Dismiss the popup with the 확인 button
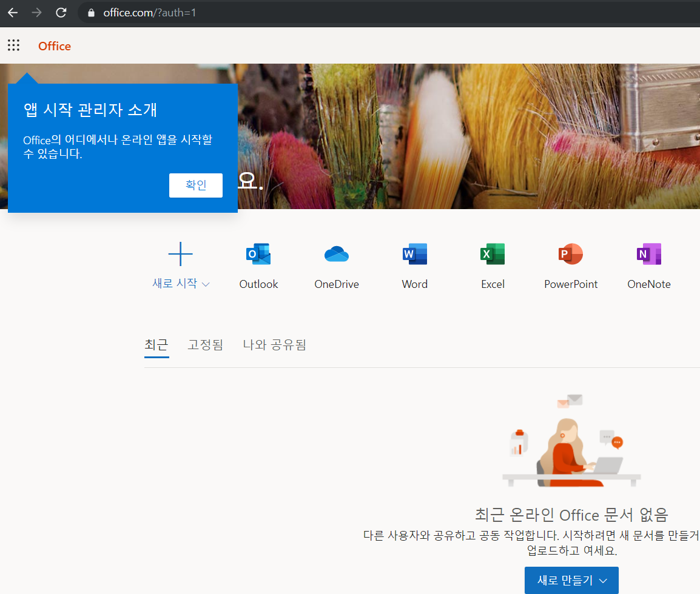Screen dimensions: 700x594 [195, 185]
